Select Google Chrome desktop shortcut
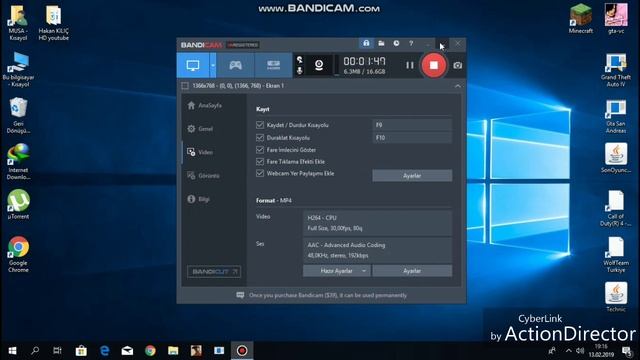Viewport: 640px width, 360px height. click(x=18, y=254)
